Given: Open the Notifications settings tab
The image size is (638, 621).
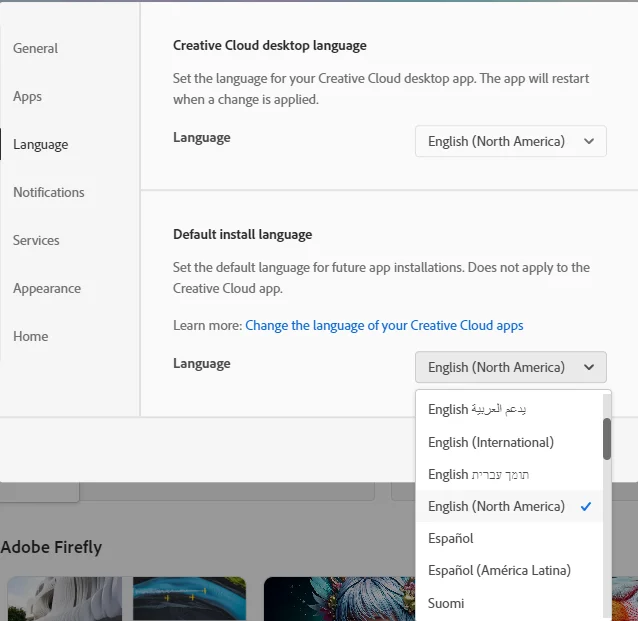Looking at the screenshot, I should click(x=49, y=192).
